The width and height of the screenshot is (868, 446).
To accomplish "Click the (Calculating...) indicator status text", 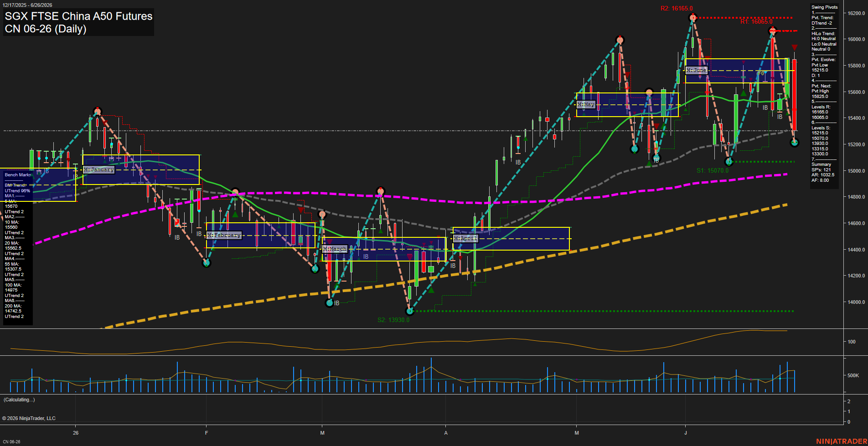I will (19, 400).
